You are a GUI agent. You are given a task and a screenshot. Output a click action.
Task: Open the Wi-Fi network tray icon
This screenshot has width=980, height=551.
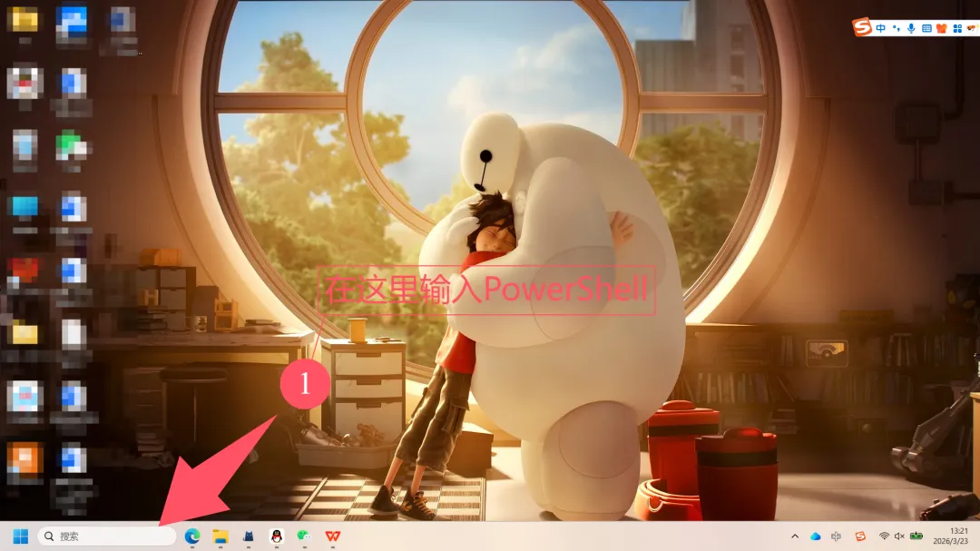(884, 536)
